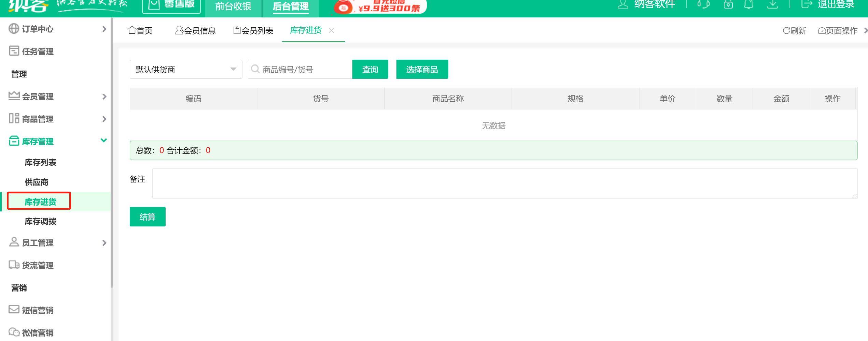Open 订单中心 via its globe icon
Viewport: 868px width, 341px height.
click(x=14, y=29)
